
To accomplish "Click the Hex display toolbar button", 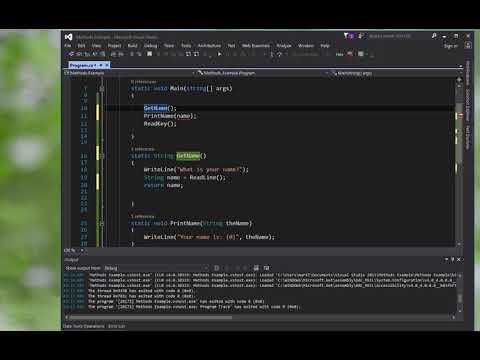I will 339,54.
